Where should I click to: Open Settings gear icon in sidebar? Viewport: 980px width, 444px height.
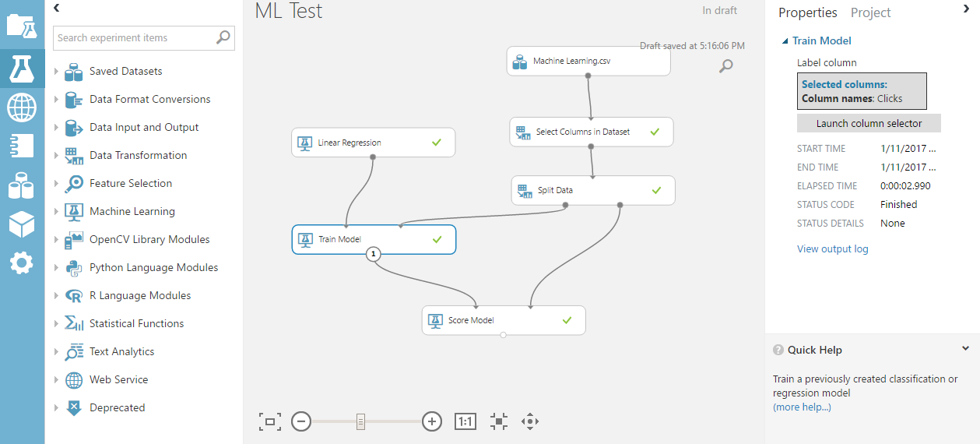coord(22,263)
